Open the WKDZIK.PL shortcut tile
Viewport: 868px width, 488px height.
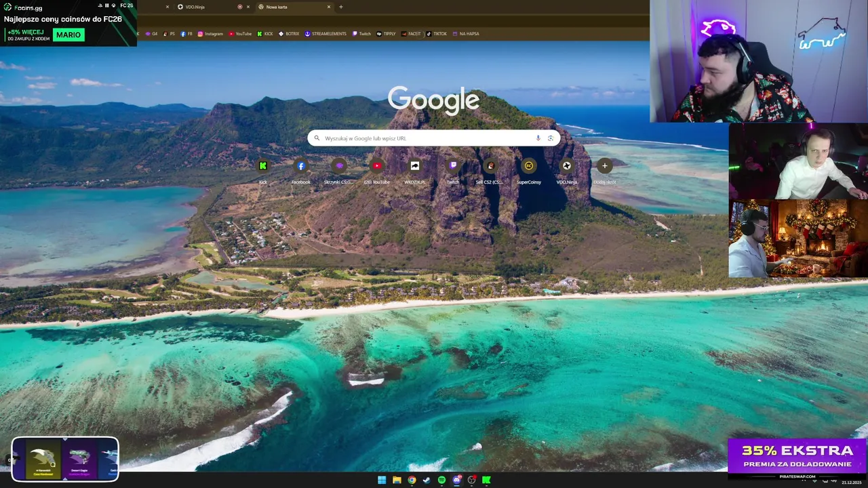[415, 170]
